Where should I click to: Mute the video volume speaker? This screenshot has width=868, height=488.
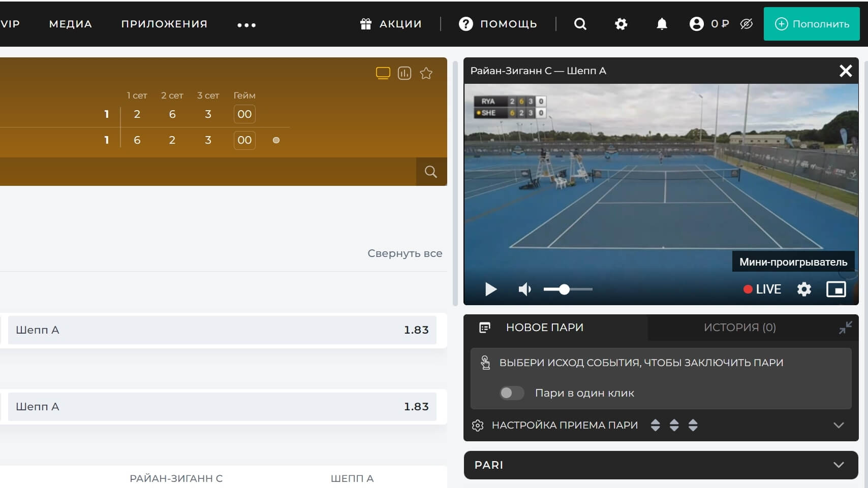point(525,289)
